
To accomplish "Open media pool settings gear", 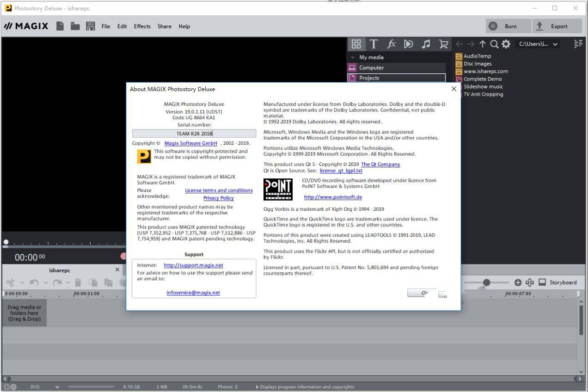I will pos(506,44).
